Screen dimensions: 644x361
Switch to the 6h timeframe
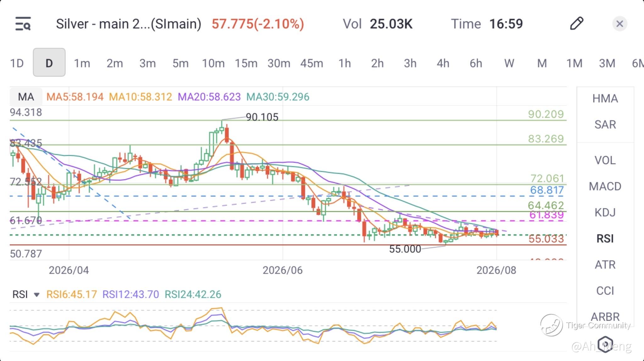click(476, 63)
